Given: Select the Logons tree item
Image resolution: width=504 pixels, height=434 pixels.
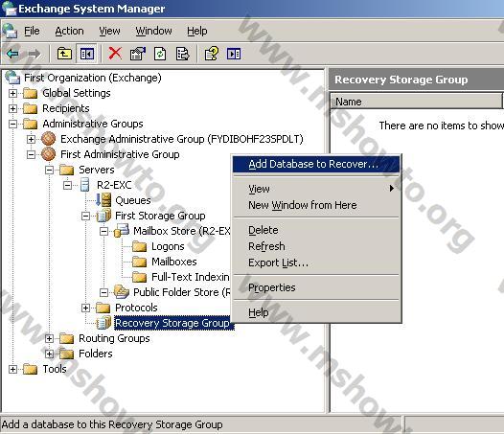Looking at the screenshot, I should [x=168, y=246].
